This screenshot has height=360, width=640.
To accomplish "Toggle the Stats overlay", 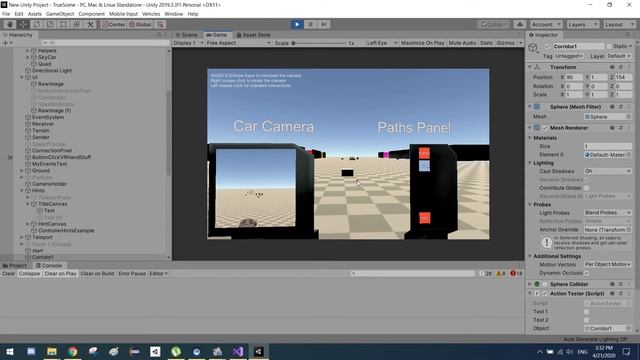I will (x=486, y=43).
